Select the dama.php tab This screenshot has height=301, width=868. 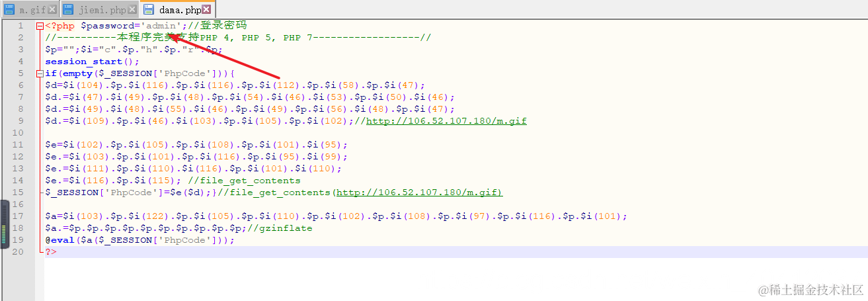pos(177,9)
